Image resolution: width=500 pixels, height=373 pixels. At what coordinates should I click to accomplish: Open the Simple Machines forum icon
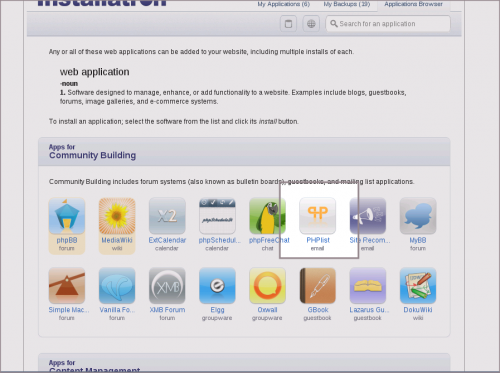coord(67,286)
